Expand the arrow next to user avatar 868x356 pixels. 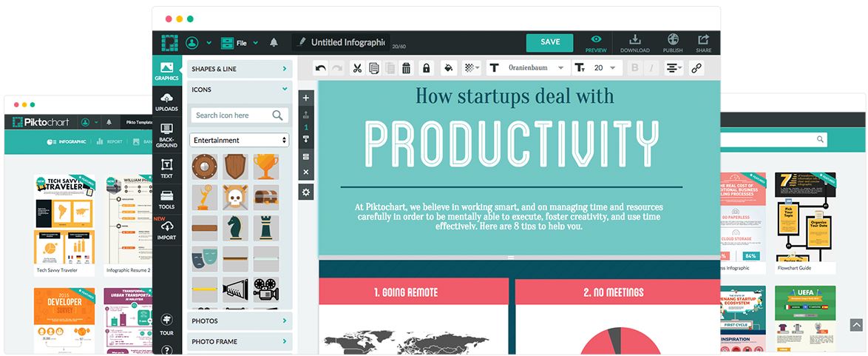click(209, 43)
